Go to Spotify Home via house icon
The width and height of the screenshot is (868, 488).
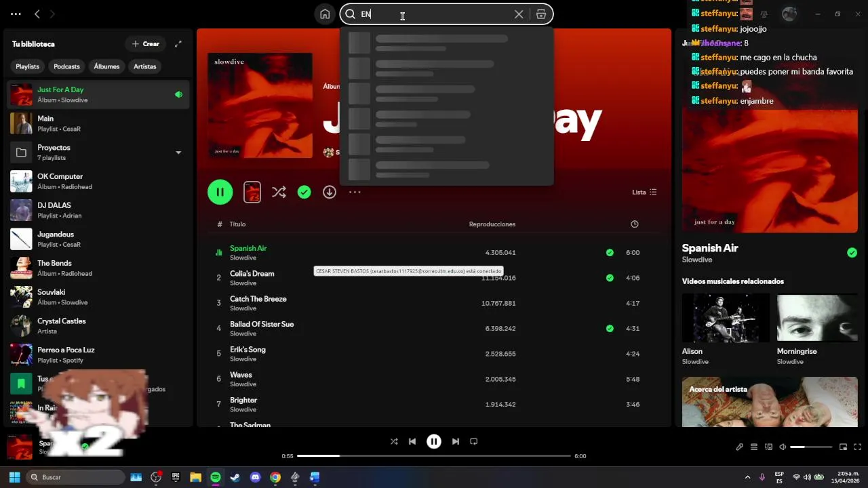tap(325, 14)
